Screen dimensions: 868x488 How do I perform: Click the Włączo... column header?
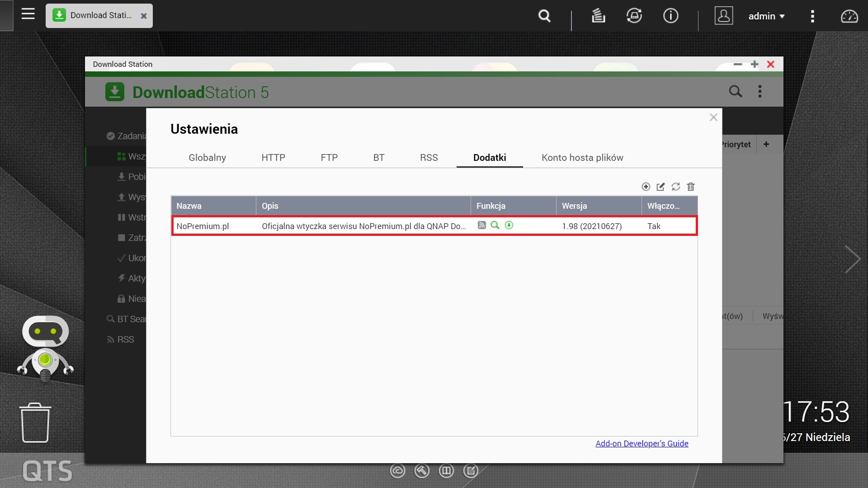[670, 206]
